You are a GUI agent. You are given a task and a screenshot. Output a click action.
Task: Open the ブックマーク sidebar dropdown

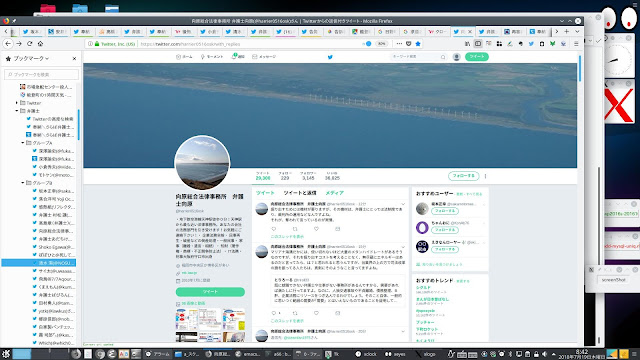tap(31, 58)
